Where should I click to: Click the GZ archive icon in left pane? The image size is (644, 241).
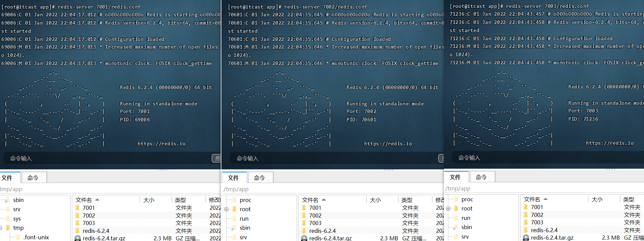tap(77, 238)
